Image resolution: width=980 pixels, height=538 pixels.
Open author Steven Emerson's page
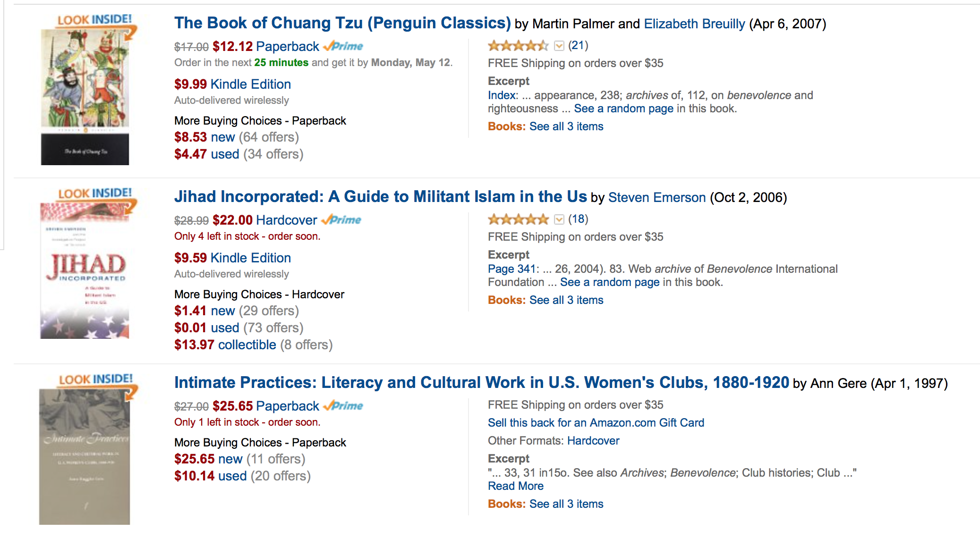(x=656, y=198)
